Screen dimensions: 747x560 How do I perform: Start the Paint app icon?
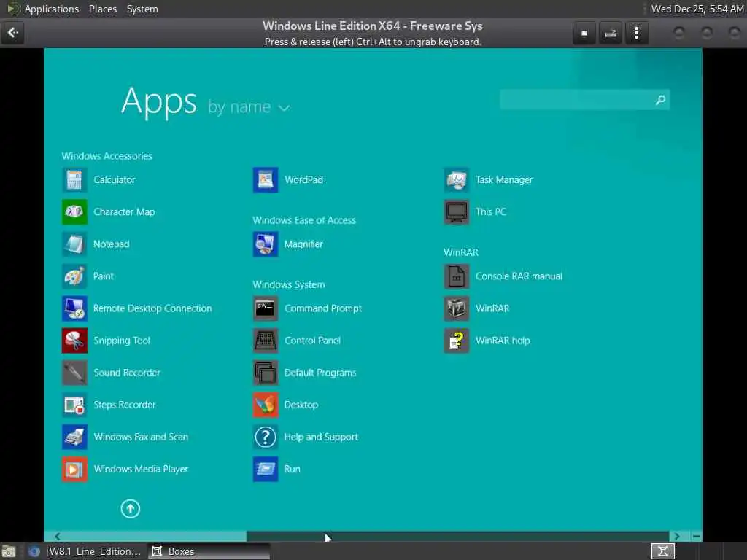(x=74, y=276)
